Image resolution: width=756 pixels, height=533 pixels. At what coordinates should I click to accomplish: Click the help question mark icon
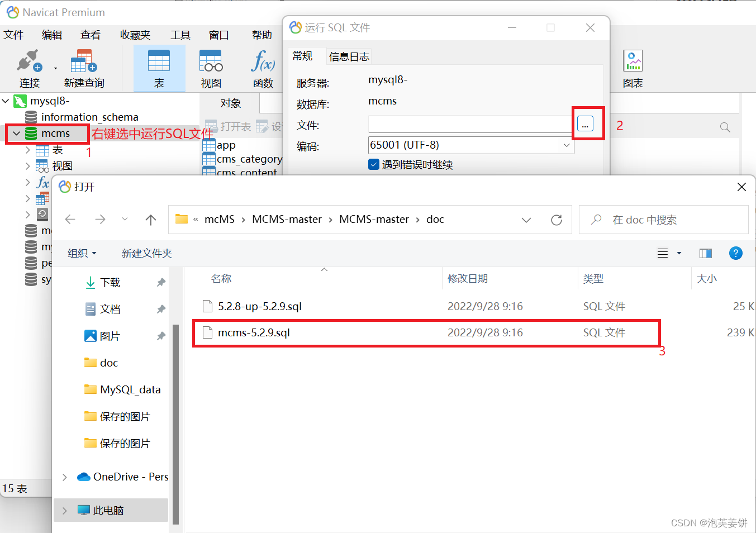pos(735,253)
